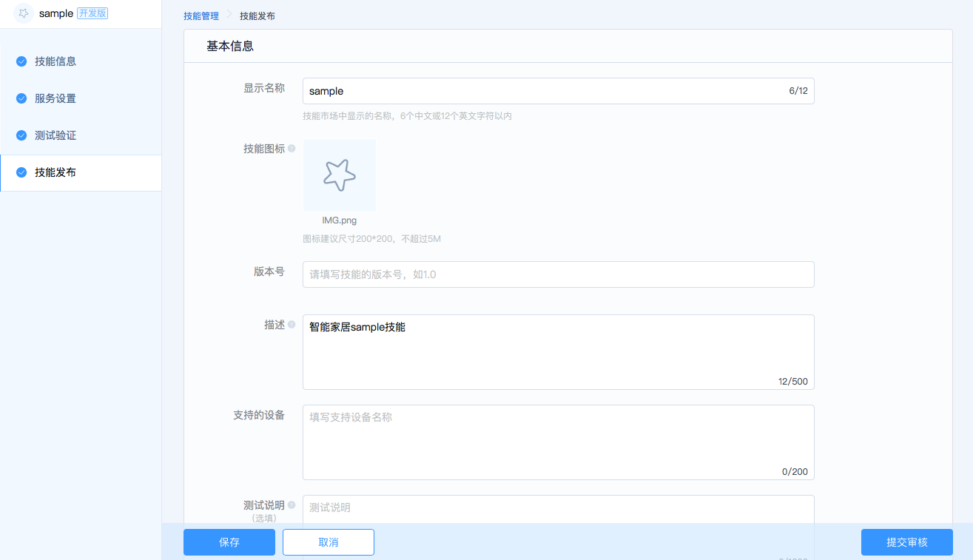Open 服务设置 step in sidebar
This screenshot has height=560, width=973.
(x=81, y=98)
